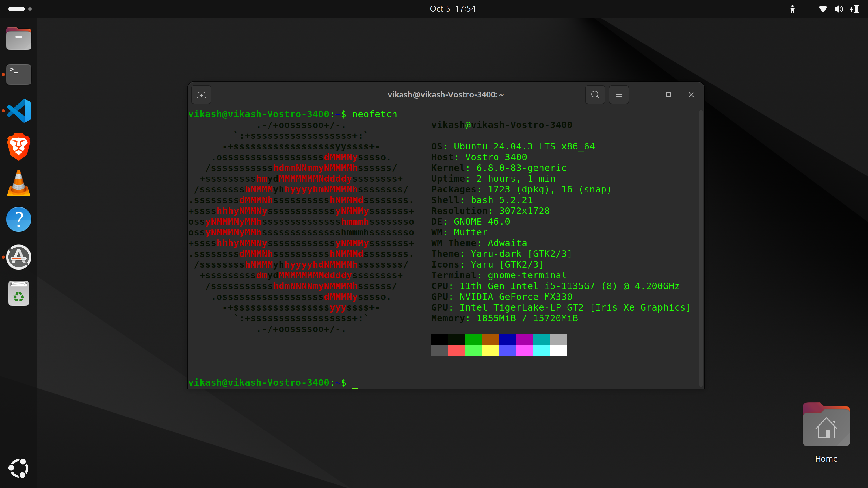Open a new terminal tab with the plus button
Viewport: 868px width, 488px height.
coord(201,95)
